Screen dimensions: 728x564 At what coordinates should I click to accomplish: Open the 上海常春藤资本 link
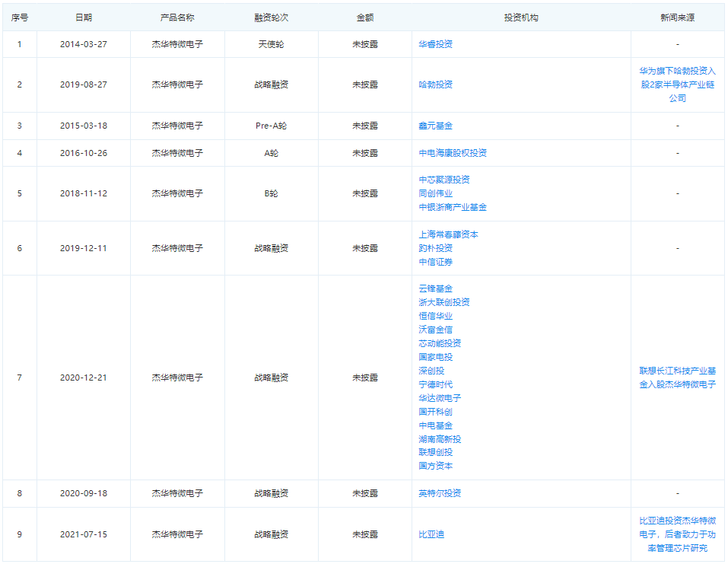(449, 234)
